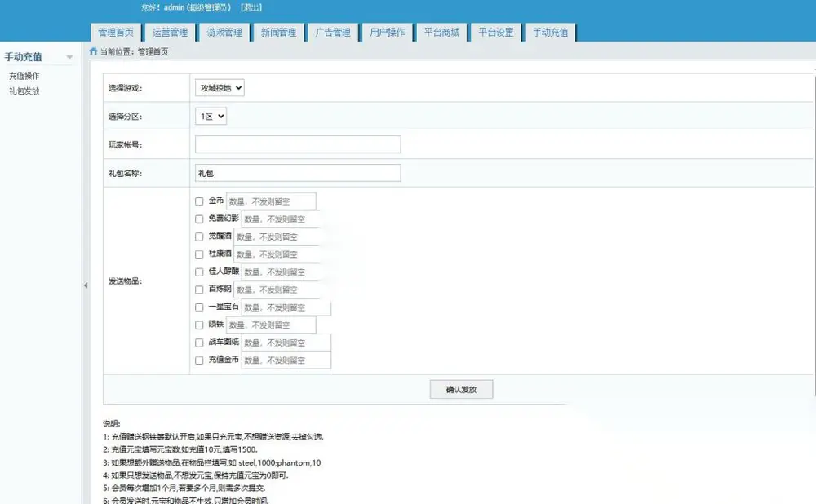
Task: Click the quantity field next to 金币
Action: [271, 201]
